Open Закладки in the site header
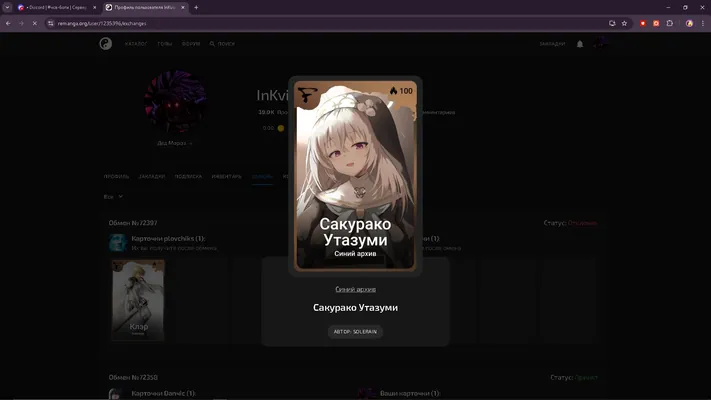Image resolution: width=711 pixels, height=400 pixels. point(552,44)
